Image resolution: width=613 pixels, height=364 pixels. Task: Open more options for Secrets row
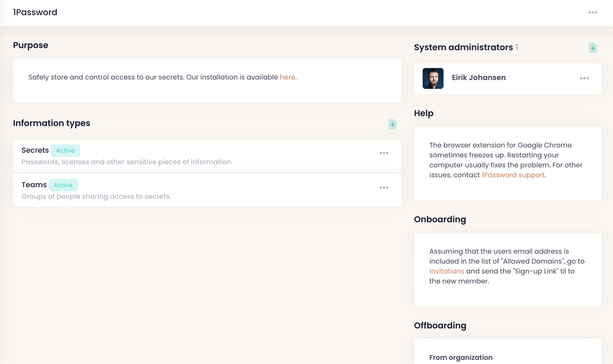click(x=384, y=153)
